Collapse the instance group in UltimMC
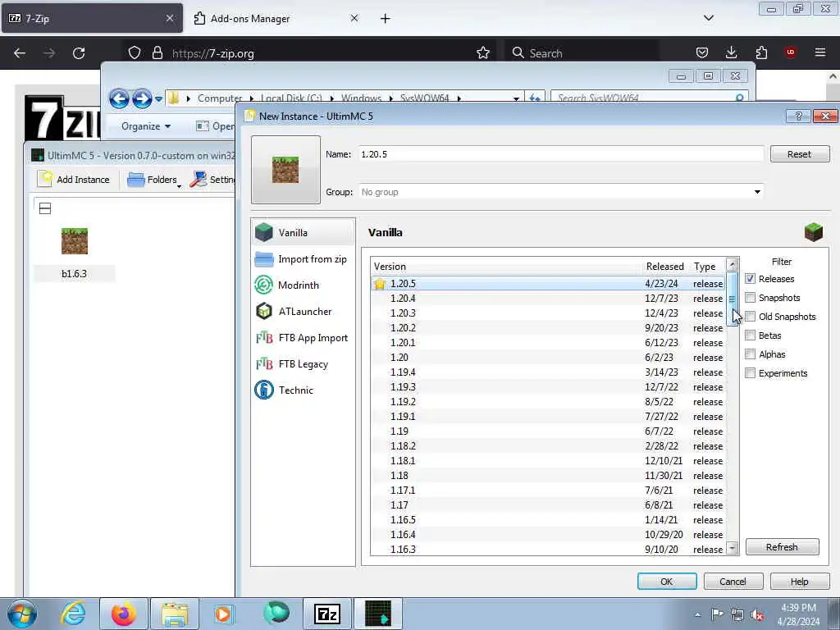 tap(45, 208)
